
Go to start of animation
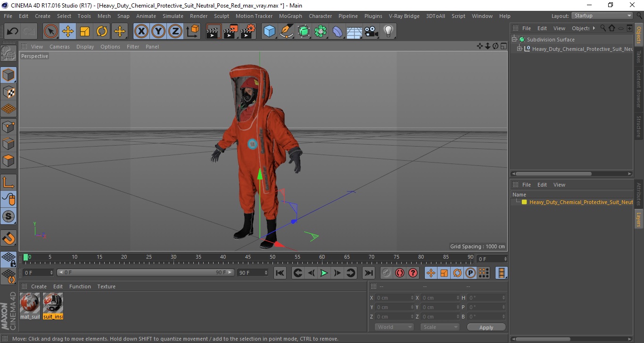280,273
